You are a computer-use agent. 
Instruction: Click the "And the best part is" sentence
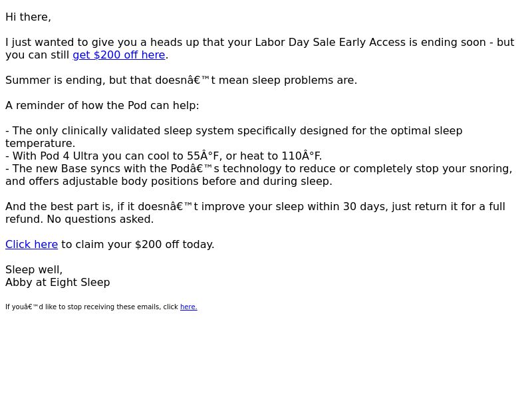coord(255,207)
